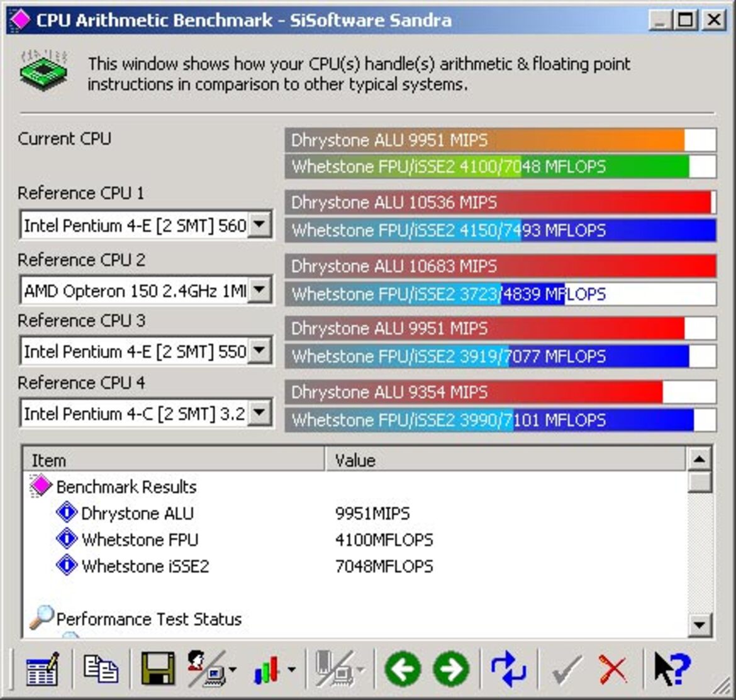Click the Dhrystone ALU 9354 MIPS bar
This screenshot has height=700, width=736.
click(500, 392)
